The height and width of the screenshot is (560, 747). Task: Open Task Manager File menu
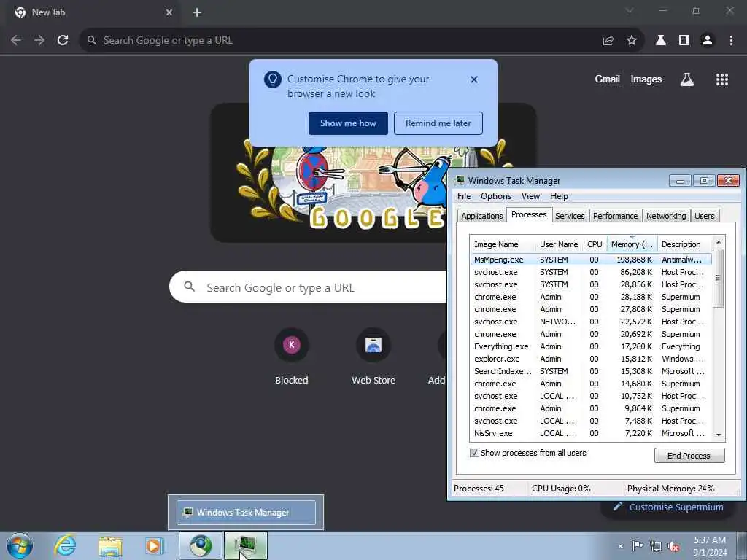point(464,196)
